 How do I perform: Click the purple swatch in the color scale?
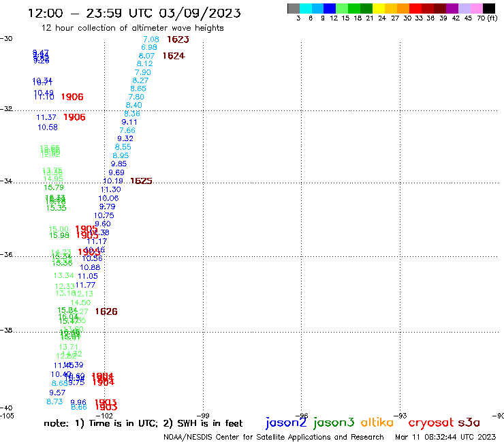(x=452, y=8)
